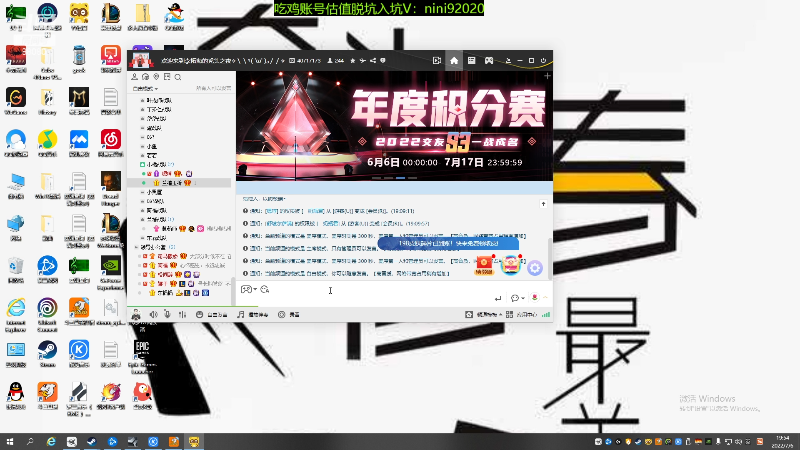Open the purple gear settings bubble in the chat
Viewport: 800px width, 450px height.
[535, 267]
